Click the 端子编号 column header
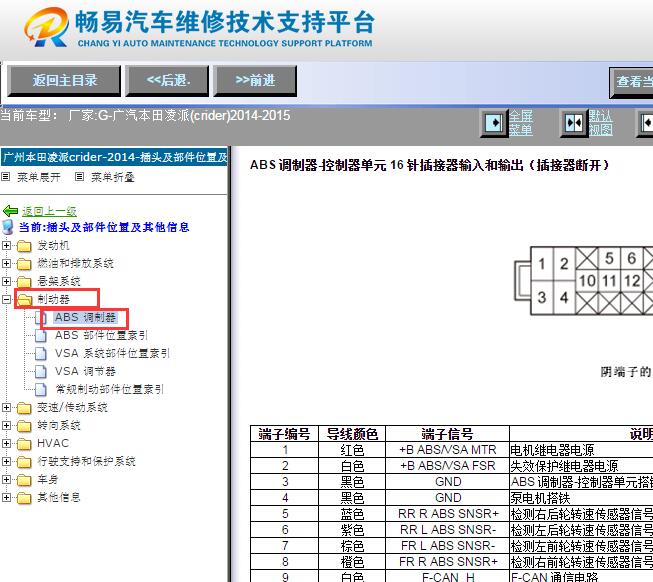The image size is (653, 582). click(x=284, y=434)
